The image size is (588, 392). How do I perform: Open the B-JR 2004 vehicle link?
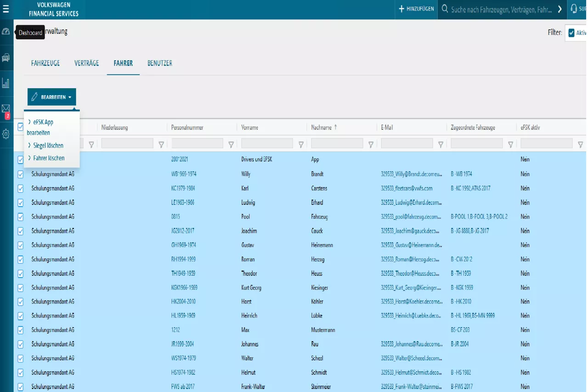tap(460, 344)
